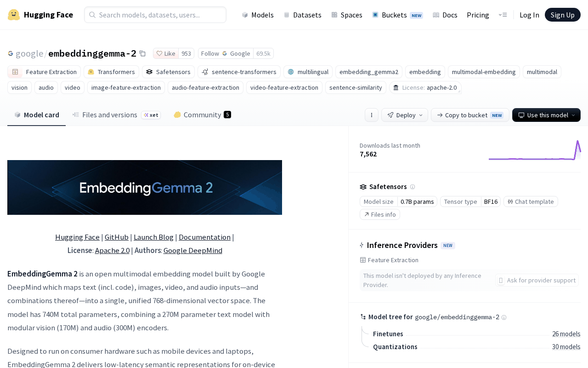Screen dimensions: 588x368
Task: Click Copy to bucket button
Action: (470, 115)
